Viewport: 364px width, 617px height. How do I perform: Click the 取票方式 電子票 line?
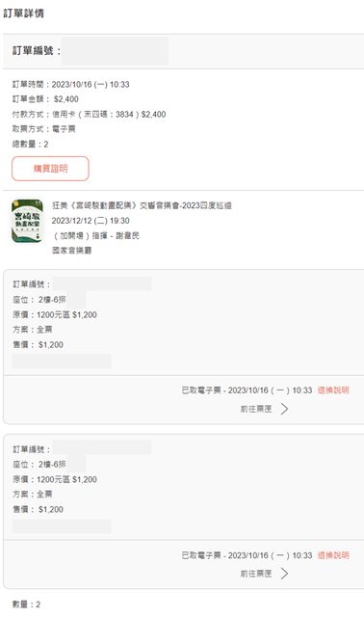point(43,129)
